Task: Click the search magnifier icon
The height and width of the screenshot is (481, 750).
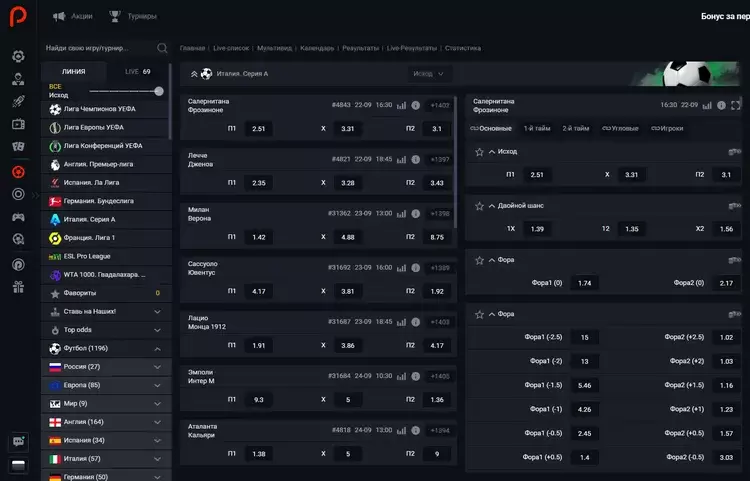Action: 162,48
